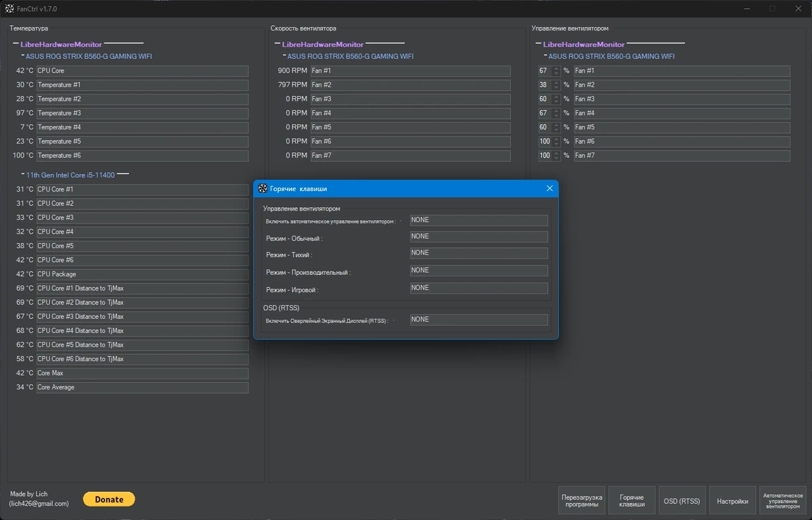Click the OSD RTSS enable hotkey field
812x520 pixels.
tap(479, 320)
